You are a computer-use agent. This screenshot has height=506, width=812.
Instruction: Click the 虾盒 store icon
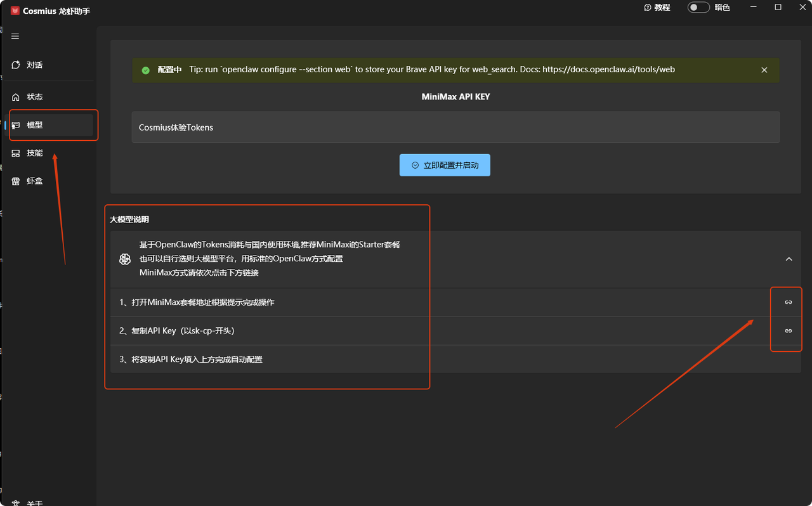[16, 181]
